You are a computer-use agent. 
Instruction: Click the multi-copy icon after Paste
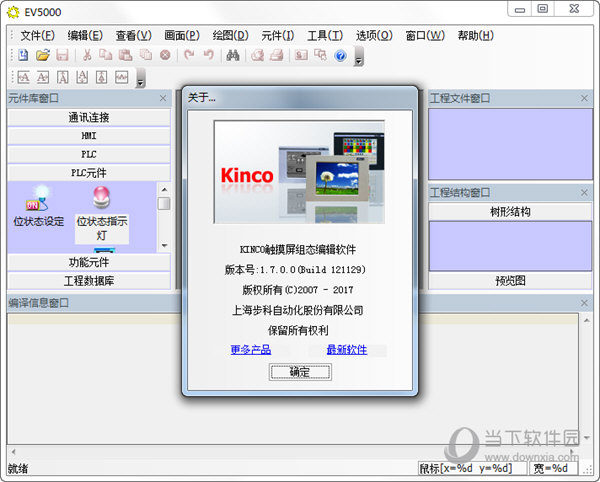145,55
